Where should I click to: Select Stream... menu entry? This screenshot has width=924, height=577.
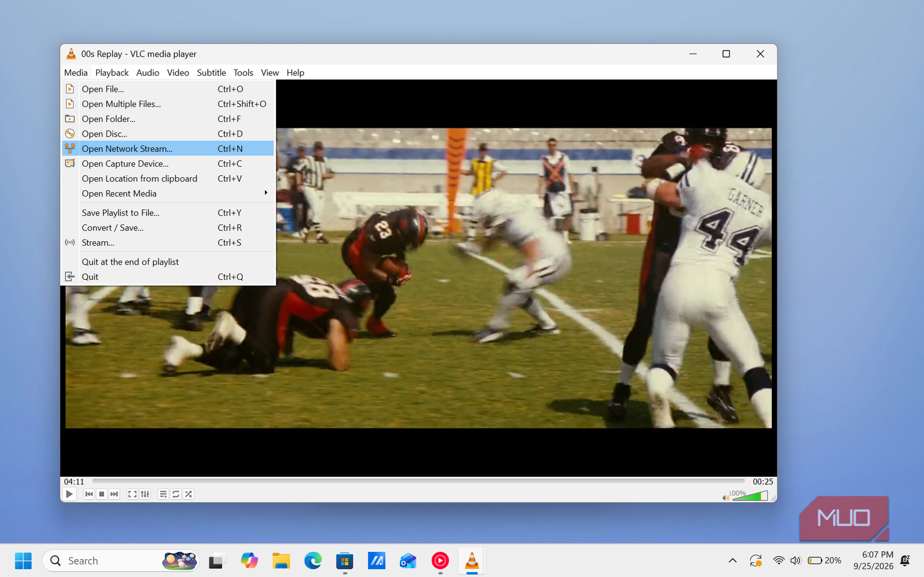point(168,243)
